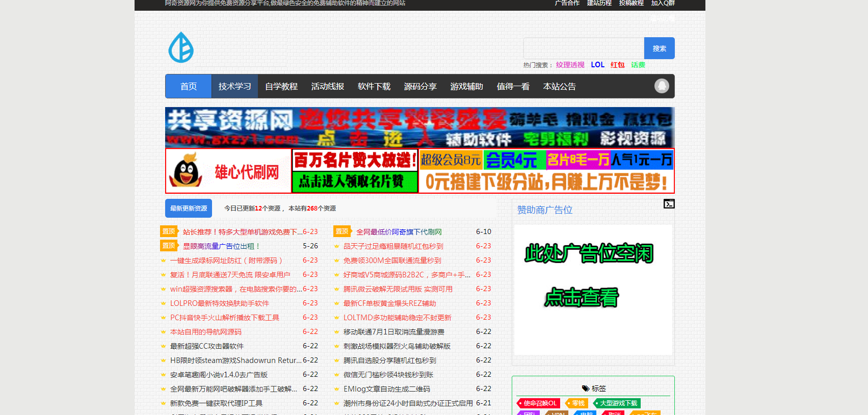868x415 pixels.
Task: Open 源码分享 navigation item
Action: [420, 86]
